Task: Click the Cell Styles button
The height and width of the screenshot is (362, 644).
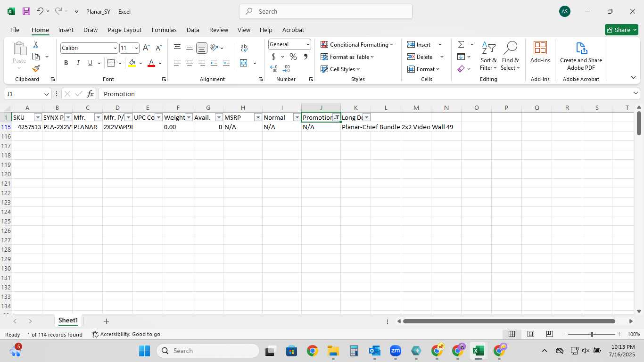Action: coord(340,69)
